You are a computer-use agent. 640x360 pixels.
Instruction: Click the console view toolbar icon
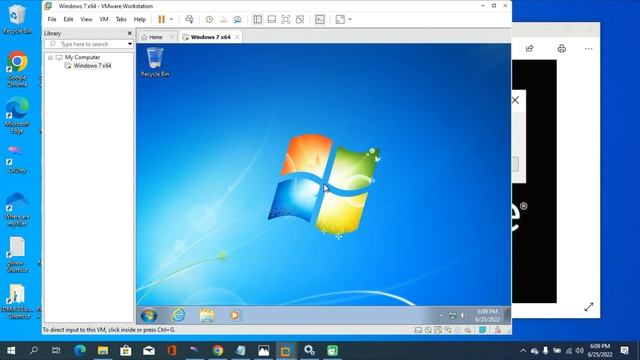pos(320,19)
